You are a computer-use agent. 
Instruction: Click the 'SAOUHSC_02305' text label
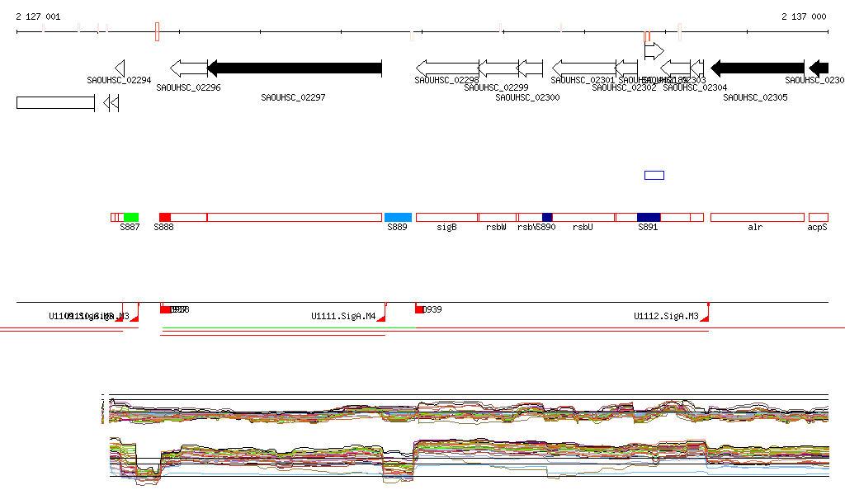(x=756, y=97)
